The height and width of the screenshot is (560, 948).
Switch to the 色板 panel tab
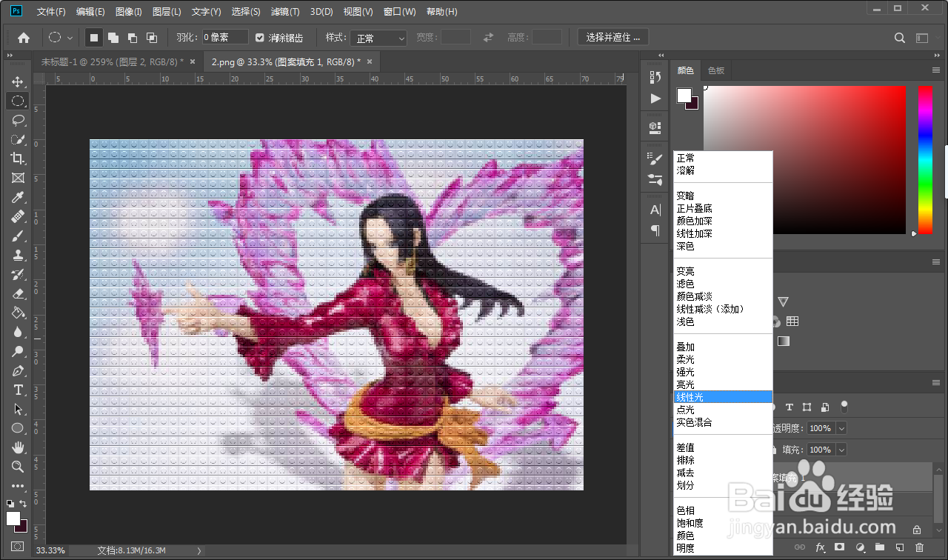click(x=716, y=70)
